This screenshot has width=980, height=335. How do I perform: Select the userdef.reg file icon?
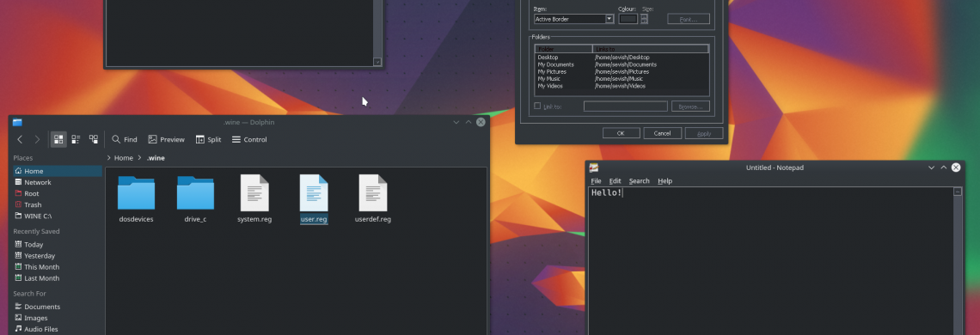pos(373,193)
